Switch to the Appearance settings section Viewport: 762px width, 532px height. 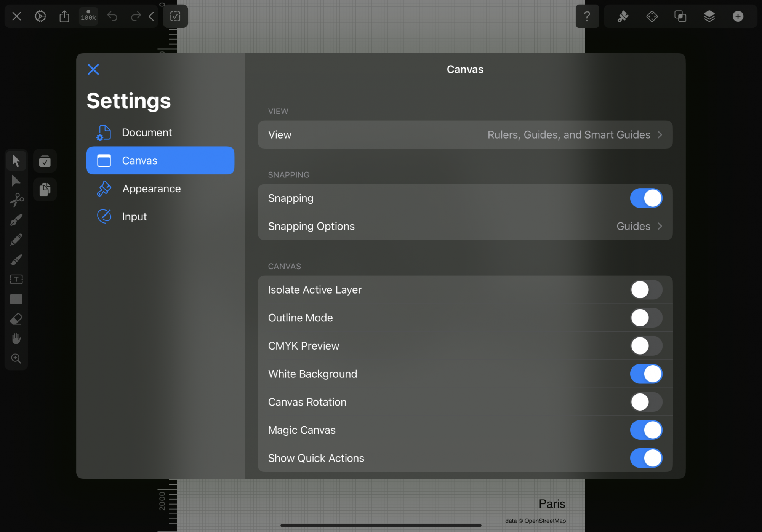(151, 189)
